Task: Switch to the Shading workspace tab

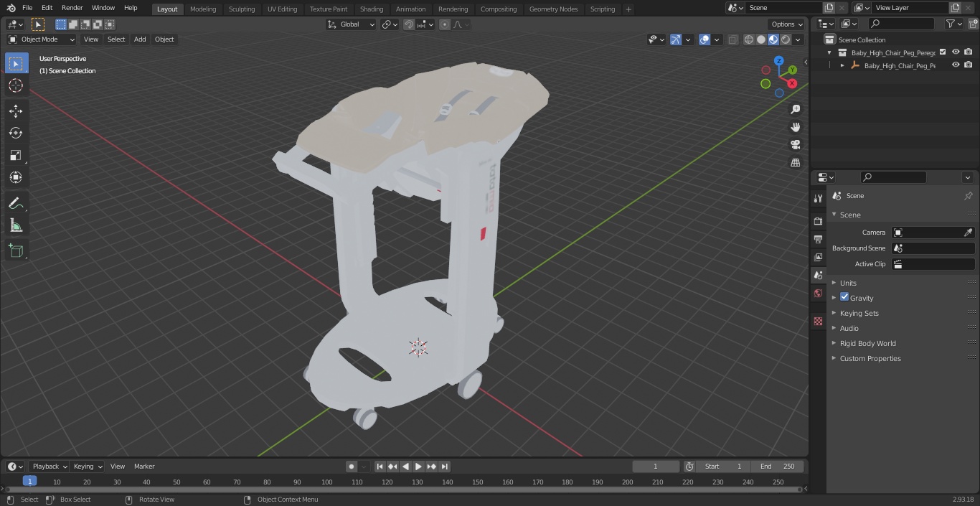Action: [x=372, y=9]
